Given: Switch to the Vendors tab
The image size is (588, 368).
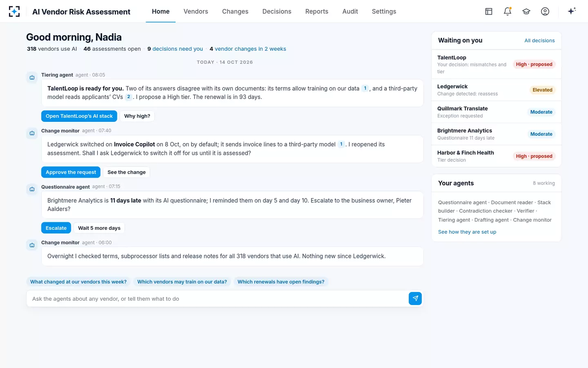Looking at the screenshot, I should 196,11.
